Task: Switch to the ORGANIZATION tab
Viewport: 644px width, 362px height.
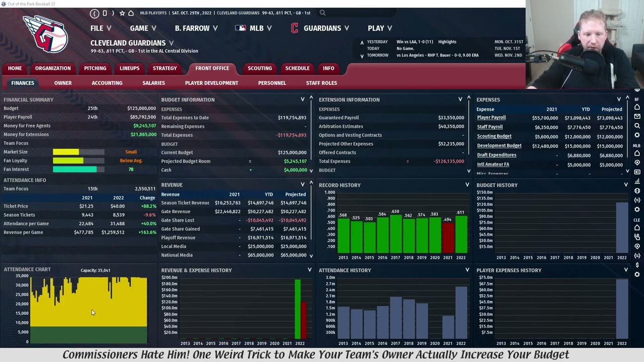Action: pyautogui.click(x=53, y=68)
